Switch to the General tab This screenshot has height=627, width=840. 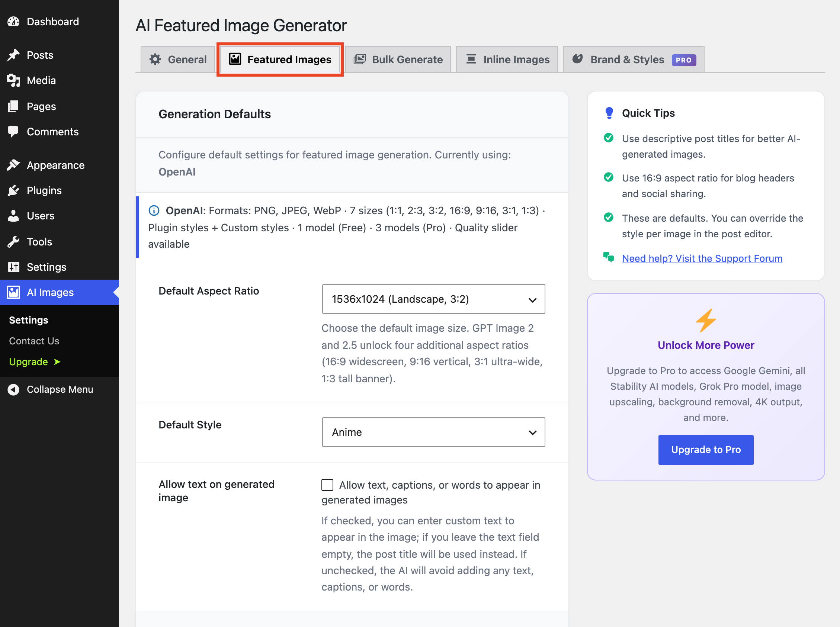click(178, 59)
